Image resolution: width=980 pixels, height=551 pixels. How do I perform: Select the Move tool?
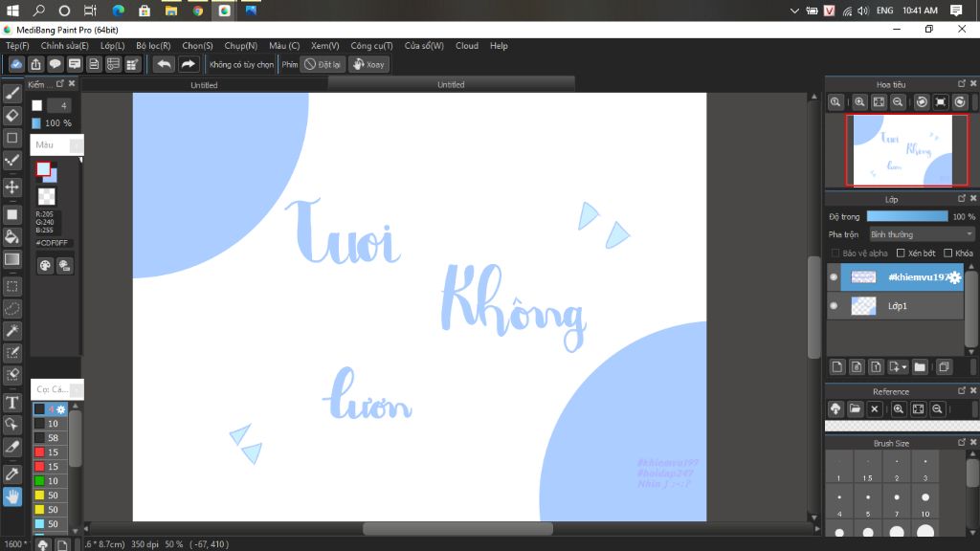tap(11, 187)
